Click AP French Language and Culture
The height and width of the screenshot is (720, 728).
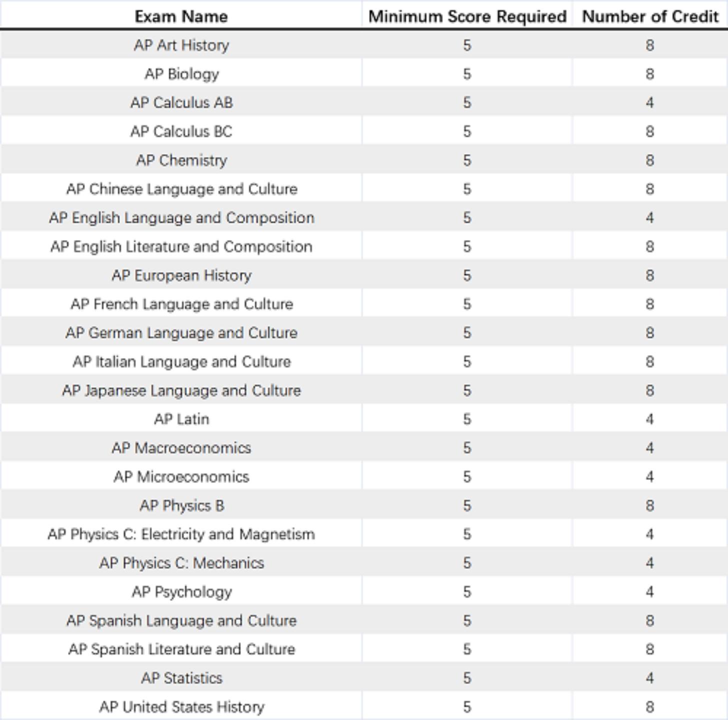[x=181, y=303]
